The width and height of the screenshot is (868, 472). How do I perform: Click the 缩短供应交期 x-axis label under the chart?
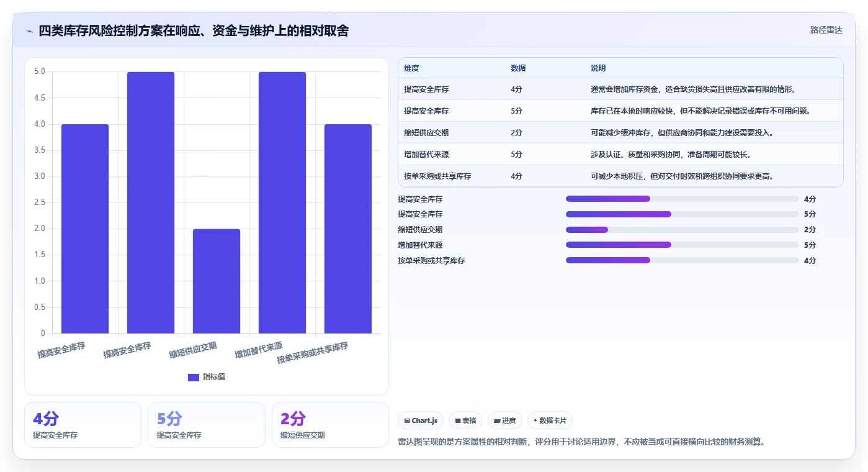click(193, 350)
